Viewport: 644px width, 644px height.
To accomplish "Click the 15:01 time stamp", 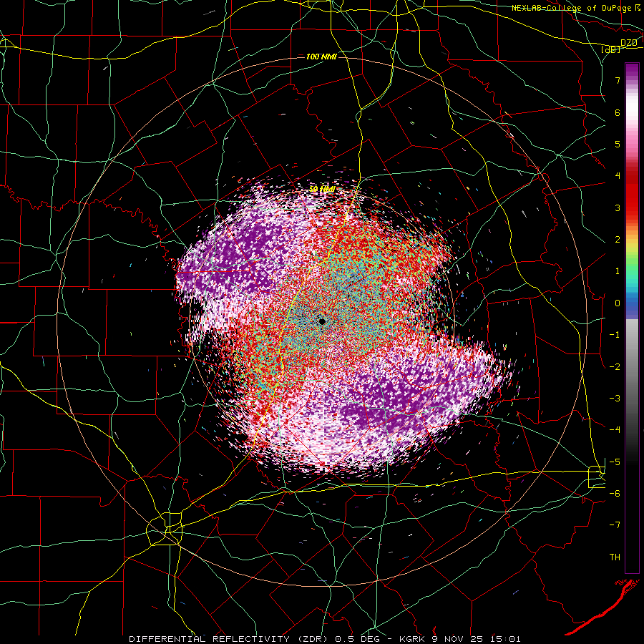I will pos(506,639).
